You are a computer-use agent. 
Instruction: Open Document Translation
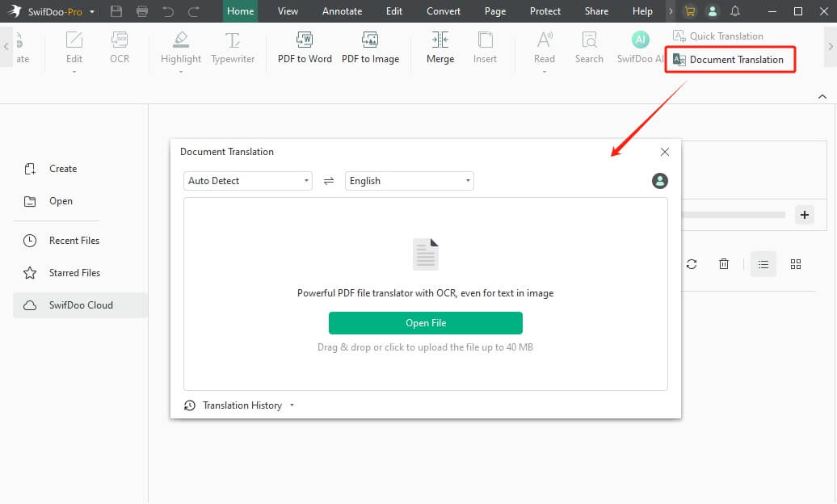(x=728, y=60)
